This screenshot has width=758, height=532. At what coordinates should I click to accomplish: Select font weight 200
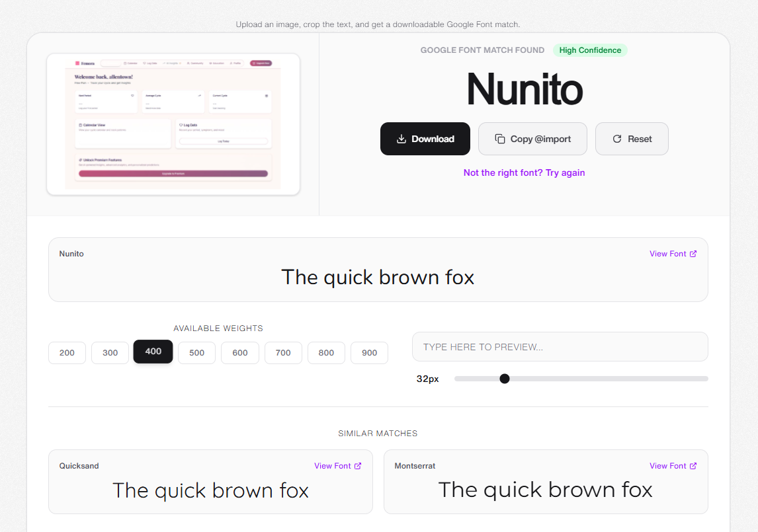(x=67, y=353)
